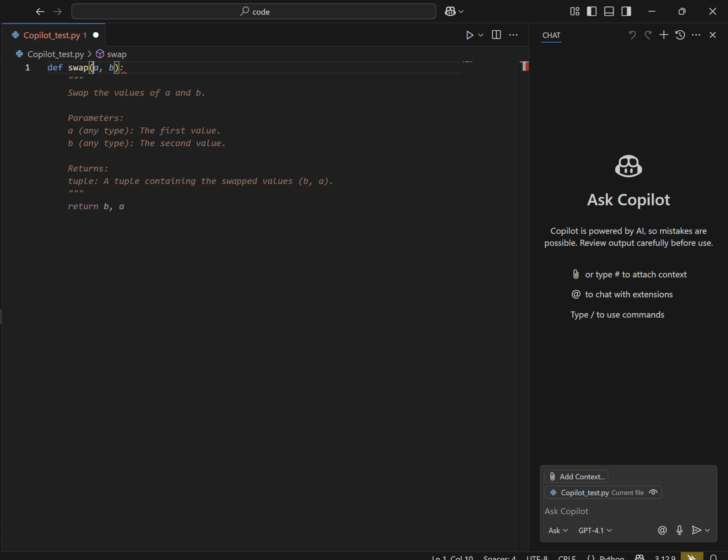Open the Customize Layout icon
The image size is (728, 560).
[574, 12]
